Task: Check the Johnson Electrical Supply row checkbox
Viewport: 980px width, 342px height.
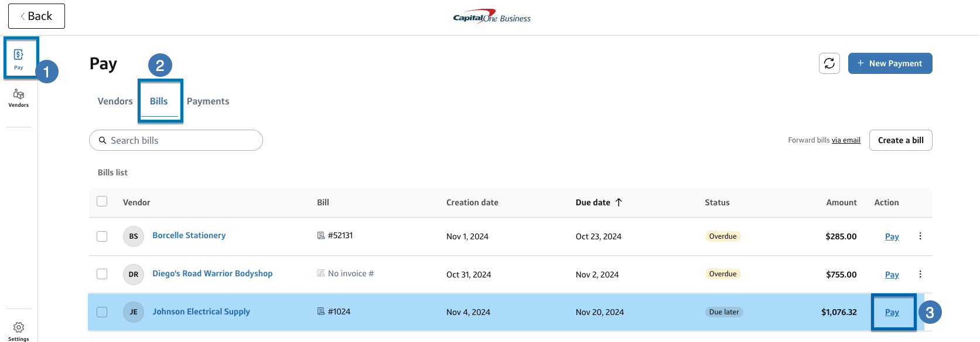Action: 101,311
